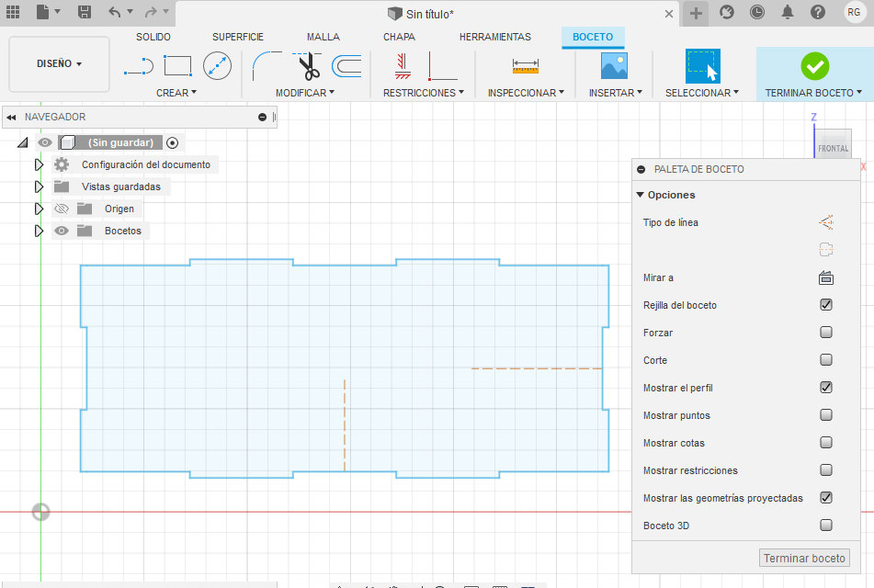The height and width of the screenshot is (588, 874).
Task: Collapse the Opciones section
Action: coord(640,195)
